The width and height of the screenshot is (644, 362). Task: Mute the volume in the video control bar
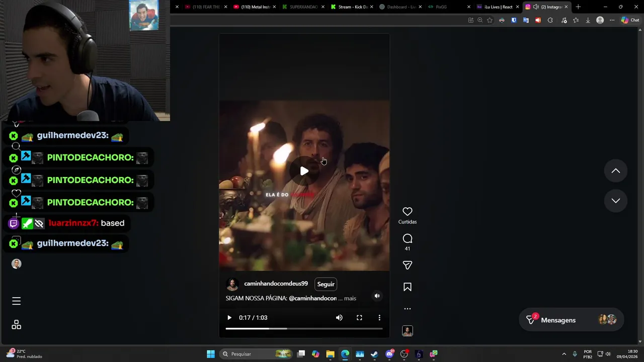(339, 318)
